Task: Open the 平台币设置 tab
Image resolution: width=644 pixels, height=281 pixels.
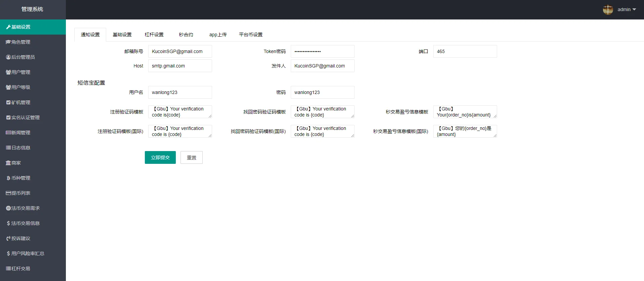Action: point(251,35)
